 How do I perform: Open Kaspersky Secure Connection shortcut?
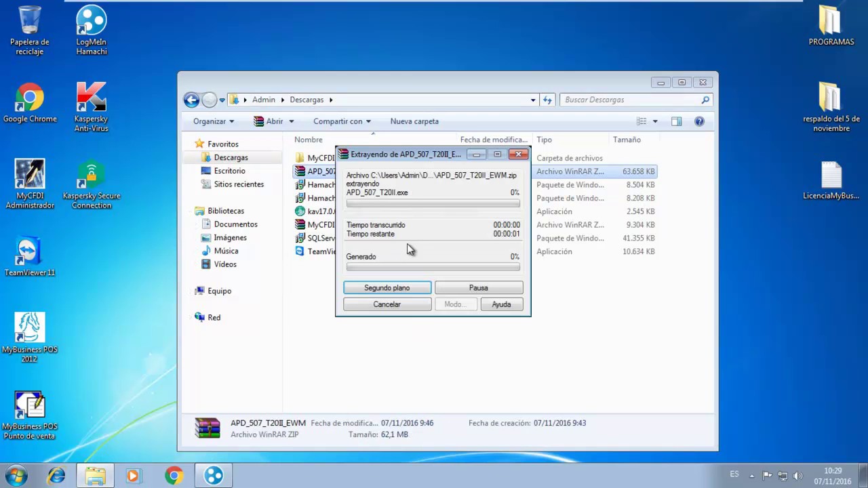click(92, 184)
